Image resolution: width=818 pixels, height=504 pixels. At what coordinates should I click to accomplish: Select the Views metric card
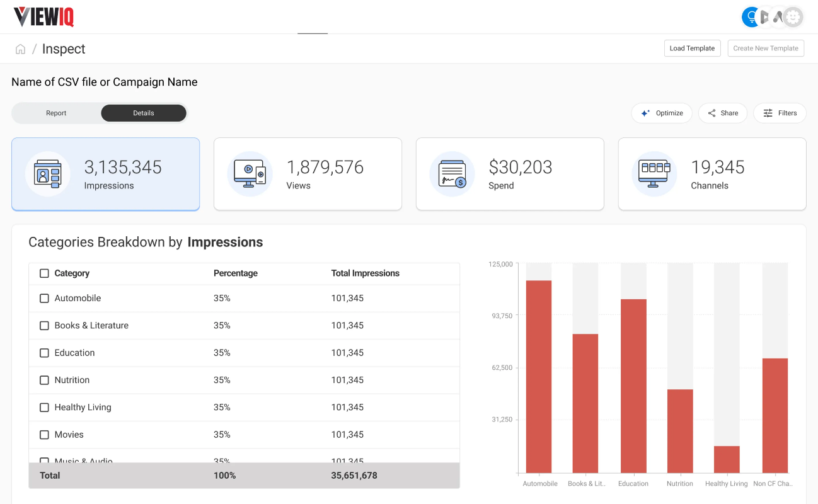pyautogui.click(x=308, y=174)
